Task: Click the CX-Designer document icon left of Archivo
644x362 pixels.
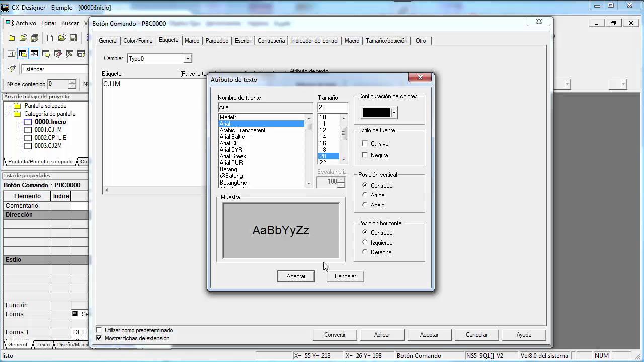Action: point(9,23)
